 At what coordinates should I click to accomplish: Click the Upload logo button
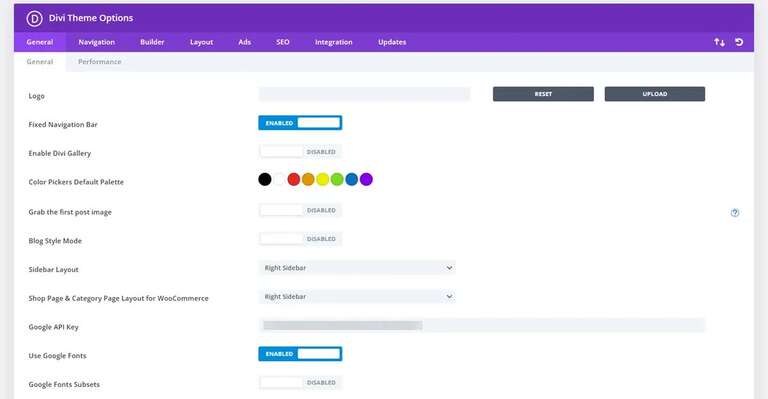[x=655, y=94]
